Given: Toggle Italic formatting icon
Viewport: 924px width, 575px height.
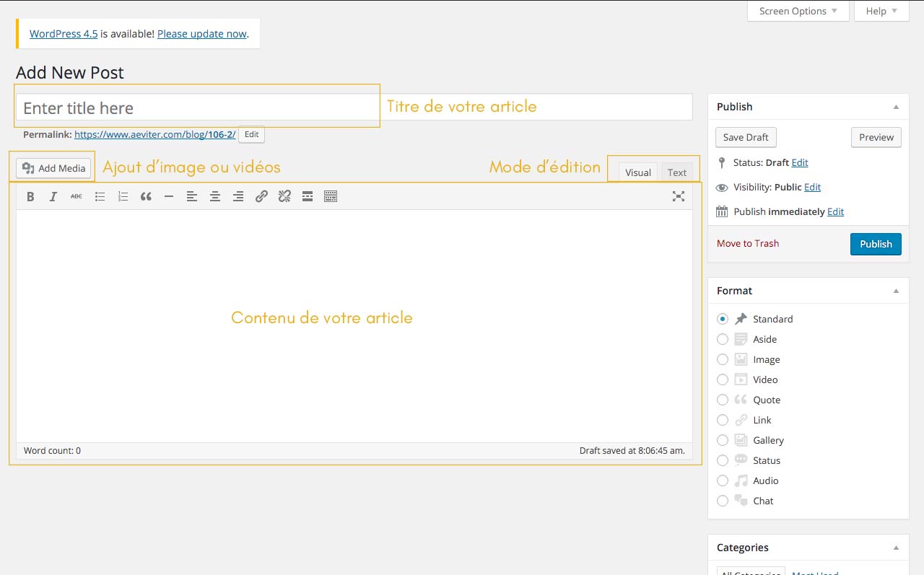Looking at the screenshot, I should pos(53,196).
